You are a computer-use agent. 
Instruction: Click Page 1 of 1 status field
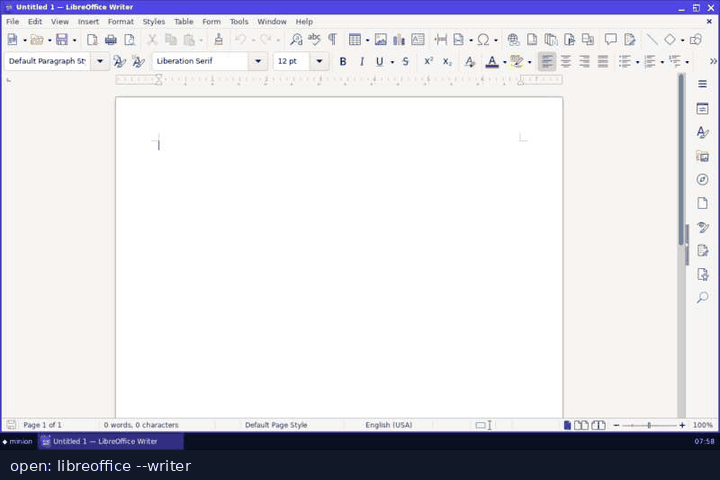point(42,425)
